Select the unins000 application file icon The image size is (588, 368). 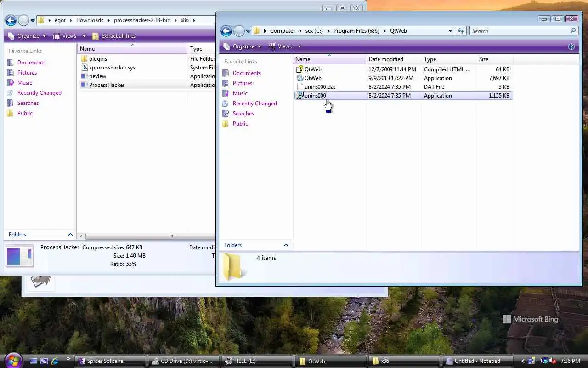point(300,96)
